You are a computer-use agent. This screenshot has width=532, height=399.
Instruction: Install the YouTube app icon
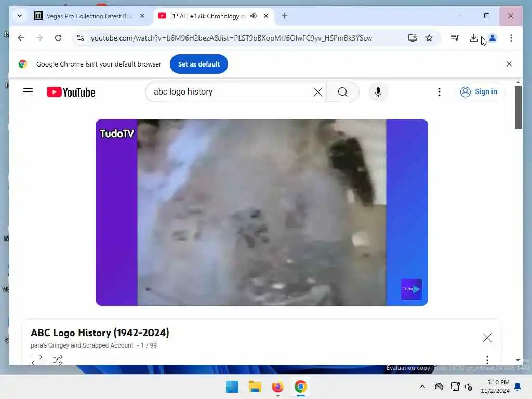tap(412, 38)
